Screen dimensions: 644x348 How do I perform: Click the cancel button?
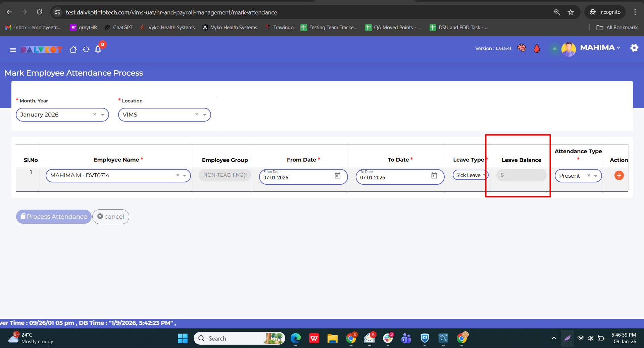[111, 217]
